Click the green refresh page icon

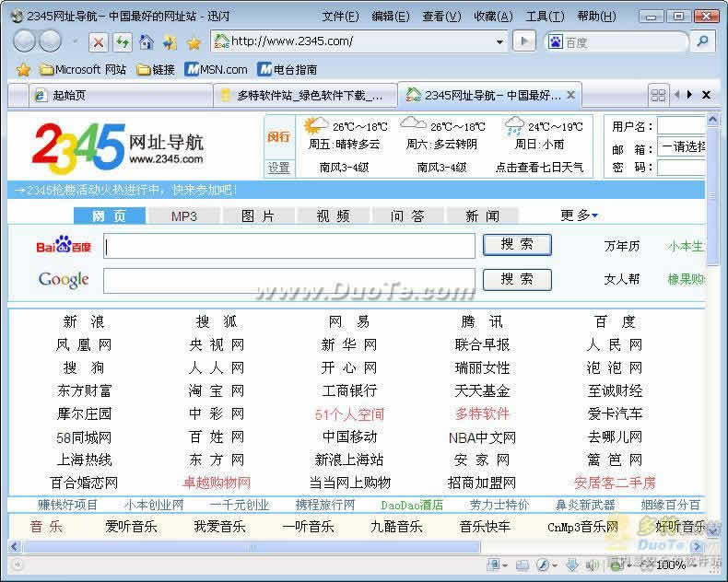pyautogui.click(x=122, y=41)
